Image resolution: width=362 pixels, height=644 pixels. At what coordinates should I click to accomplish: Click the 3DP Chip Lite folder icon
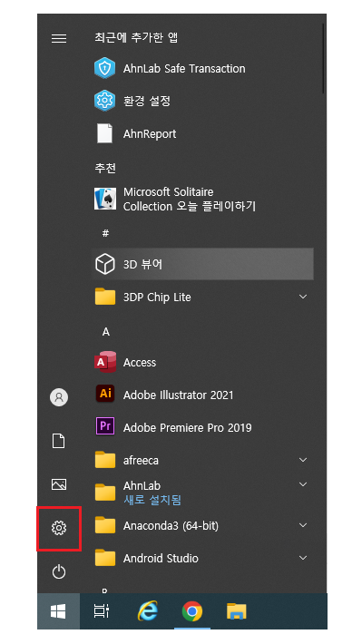104,297
